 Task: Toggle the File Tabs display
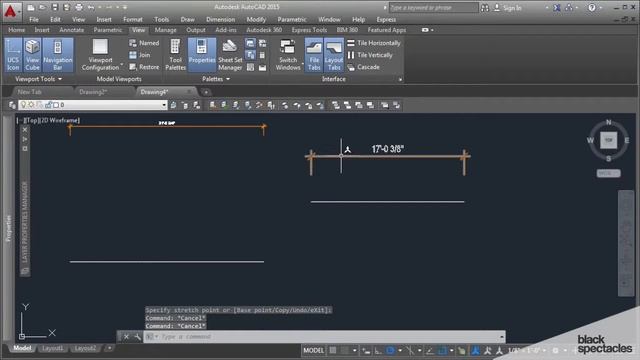[x=314, y=55]
